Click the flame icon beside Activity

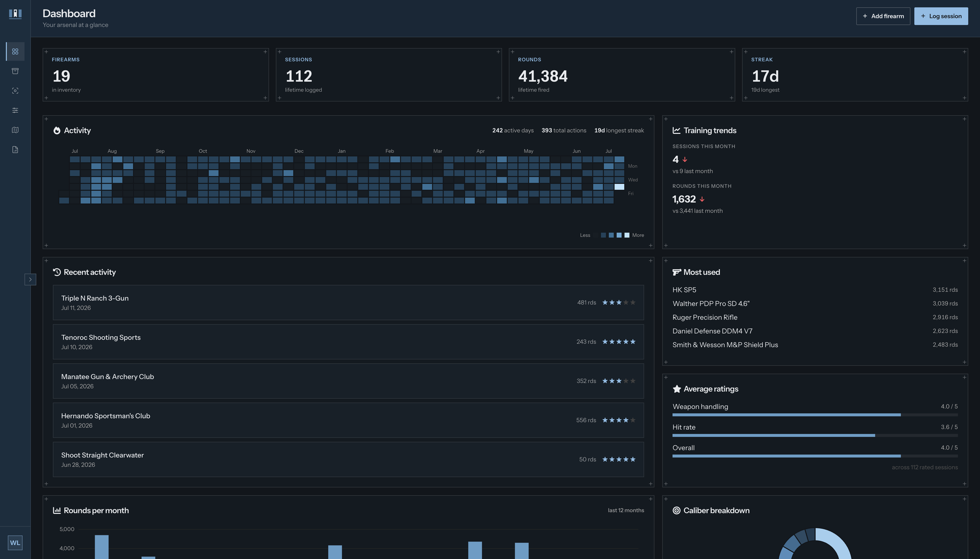[x=57, y=130]
